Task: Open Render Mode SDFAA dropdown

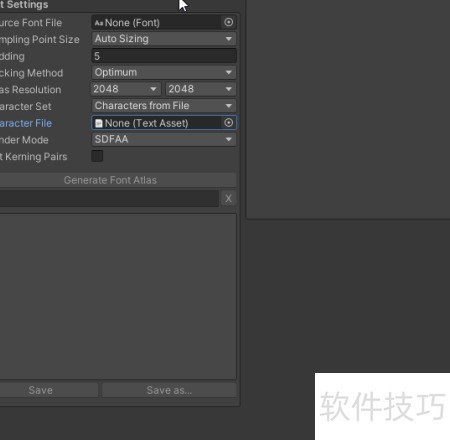Action: pos(164,139)
